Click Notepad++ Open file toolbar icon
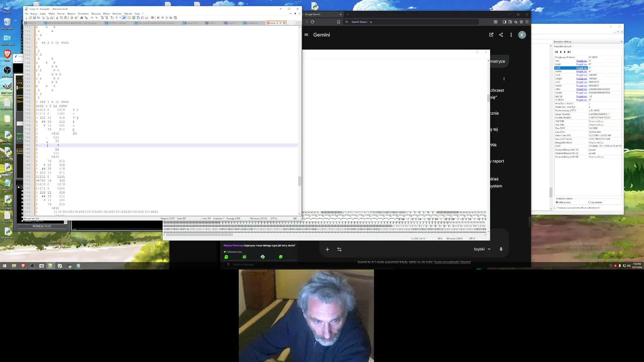 pyautogui.click(x=30, y=18)
